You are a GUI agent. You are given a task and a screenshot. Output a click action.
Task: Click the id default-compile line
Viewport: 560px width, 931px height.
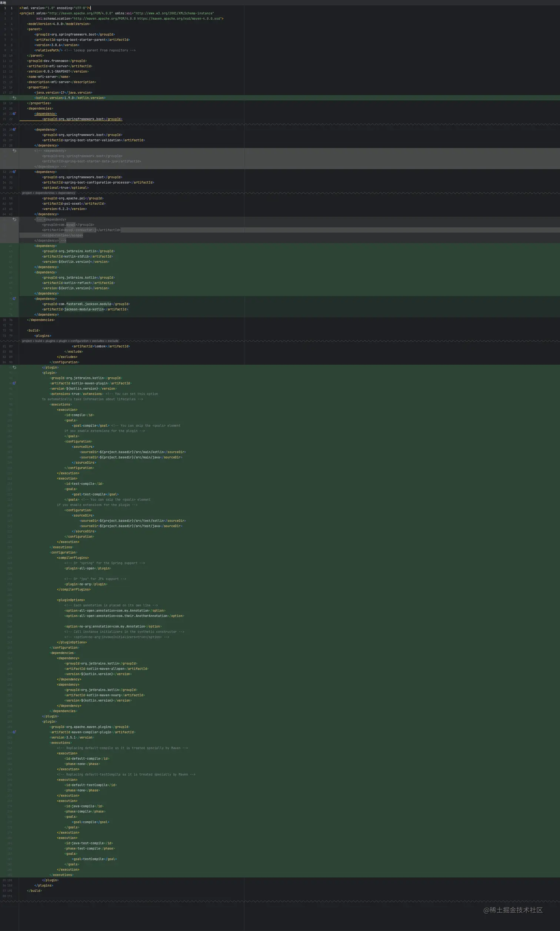pyautogui.click(x=87, y=758)
